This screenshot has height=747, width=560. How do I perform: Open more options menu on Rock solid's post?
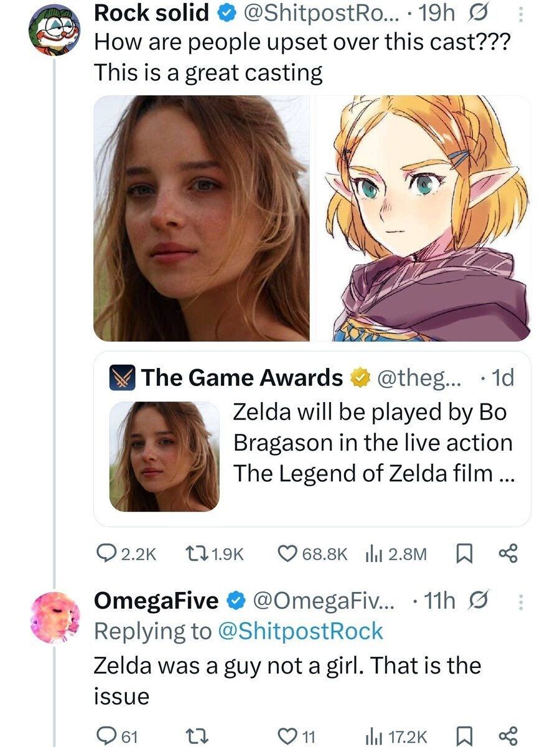[521, 15]
